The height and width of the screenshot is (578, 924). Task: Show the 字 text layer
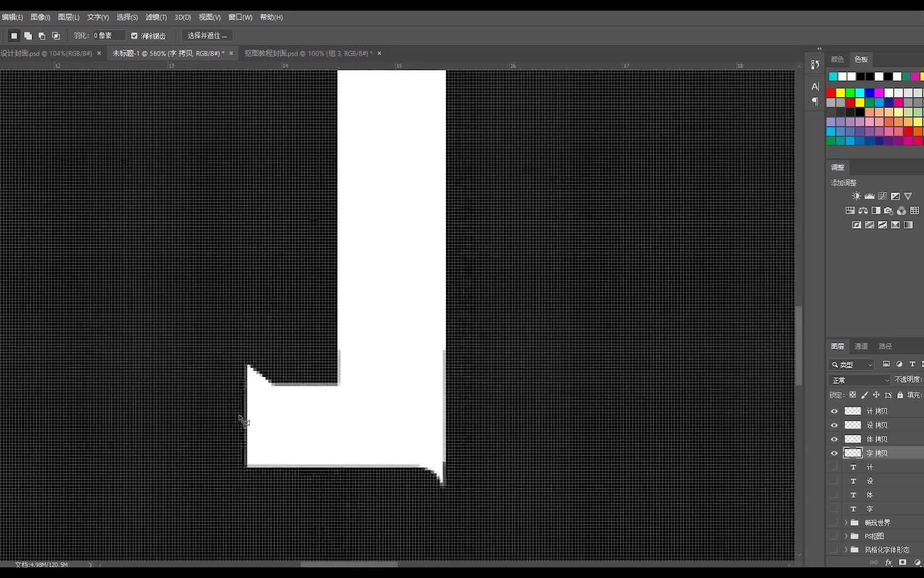tap(834, 509)
